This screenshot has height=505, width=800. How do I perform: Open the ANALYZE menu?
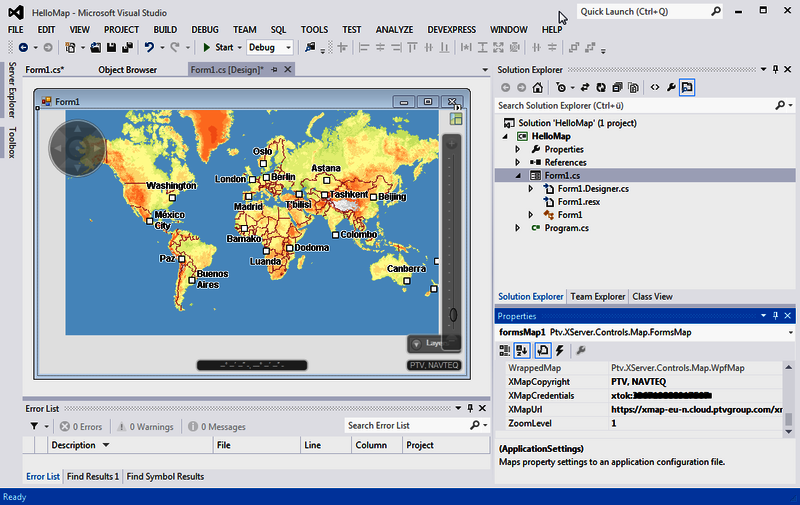coord(394,30)
